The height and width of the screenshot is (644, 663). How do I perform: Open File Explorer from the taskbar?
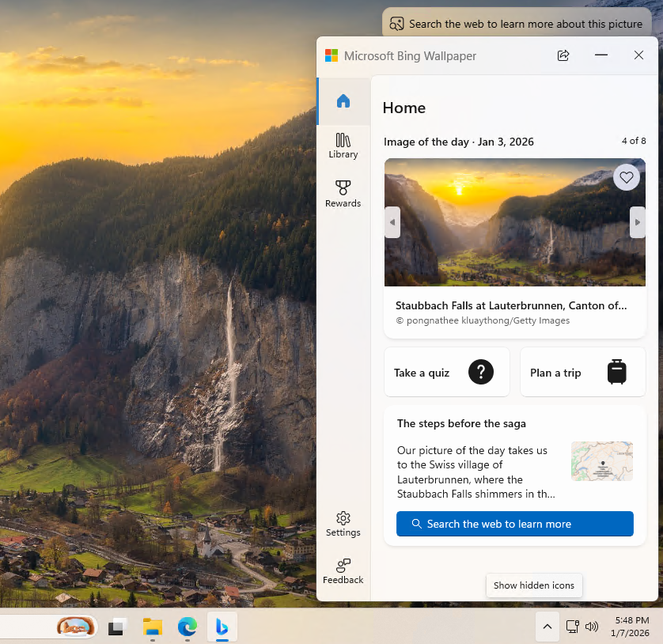point(153,627)
